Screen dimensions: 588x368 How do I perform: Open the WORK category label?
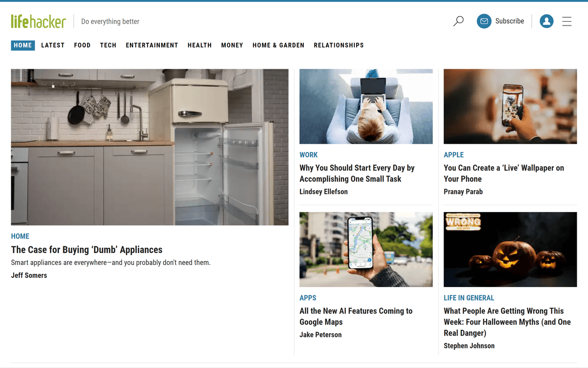point(309,155)
